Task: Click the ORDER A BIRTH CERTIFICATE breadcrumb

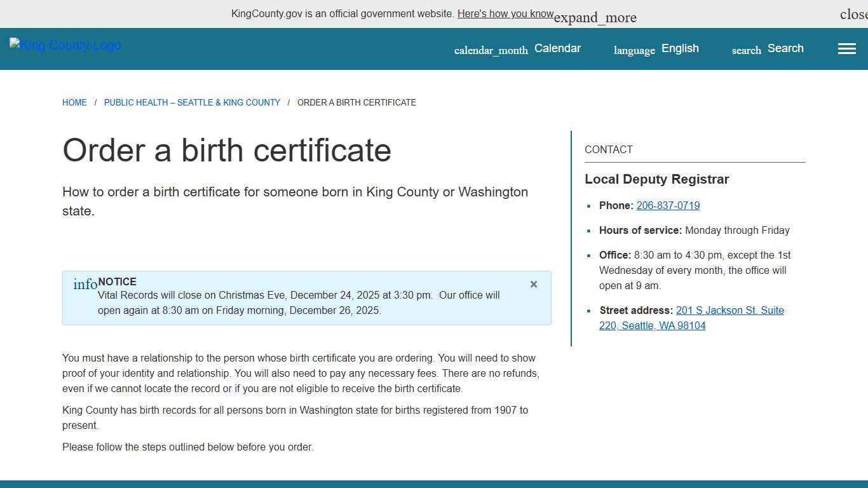Action: (356, 102)
